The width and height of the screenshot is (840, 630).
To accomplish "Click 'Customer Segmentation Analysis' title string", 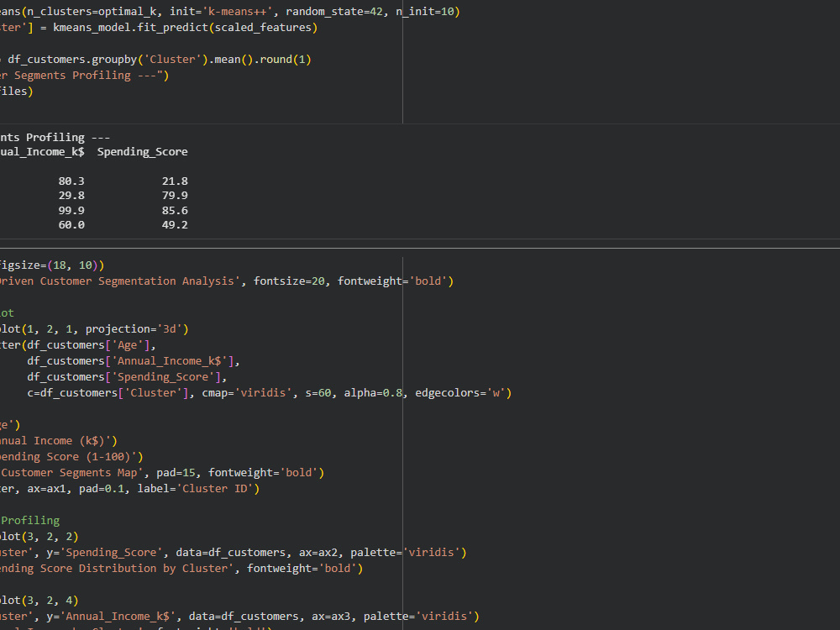I will point(140,281).
